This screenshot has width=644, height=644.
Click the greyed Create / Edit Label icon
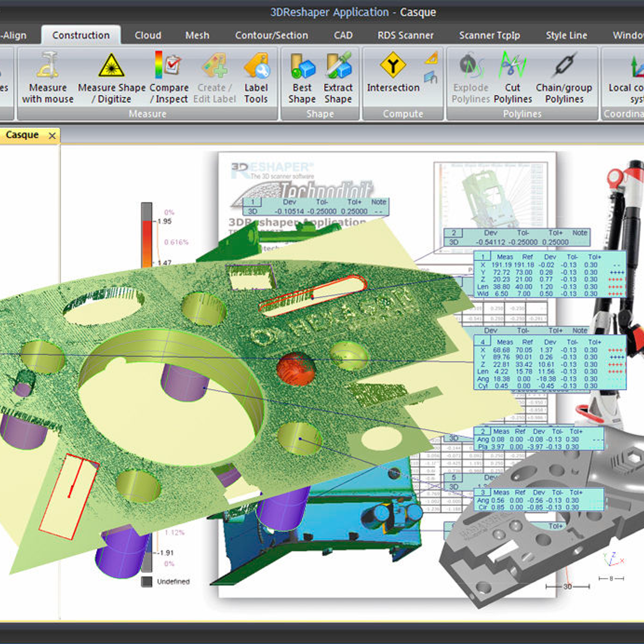point(215,78)
